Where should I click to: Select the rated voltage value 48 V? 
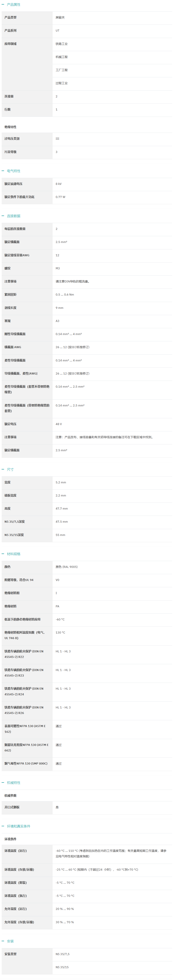coord(59,424)
